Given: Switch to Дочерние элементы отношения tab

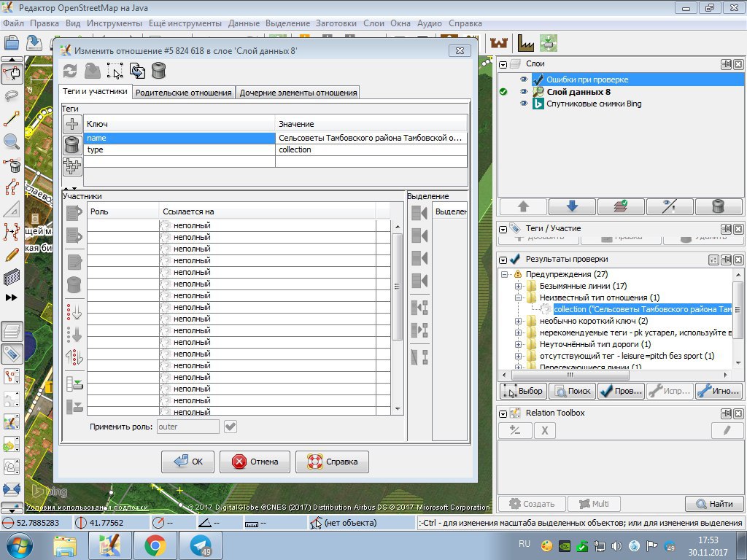Looking at the screenshot, I should [x=298, y=93].
